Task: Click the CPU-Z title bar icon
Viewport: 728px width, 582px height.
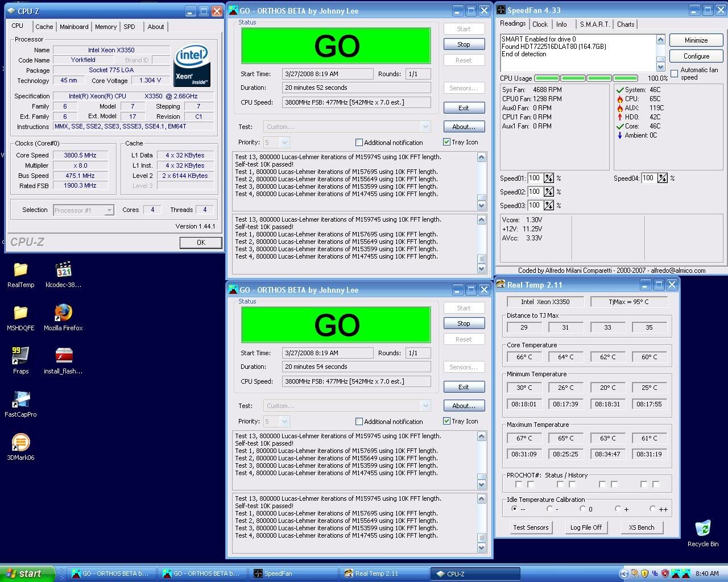Action: [11, 11]
